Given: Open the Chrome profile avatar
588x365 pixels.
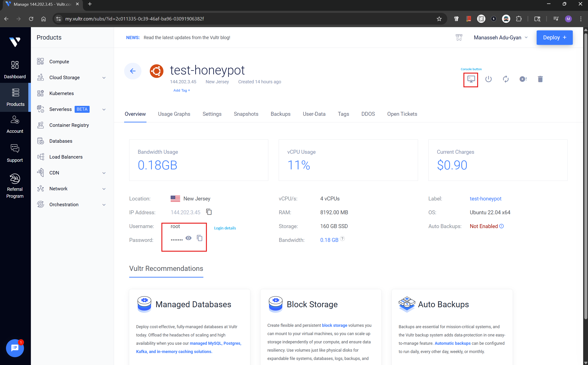Looking at the screenshot, I should pyautogui.click(x=568, y=19).
